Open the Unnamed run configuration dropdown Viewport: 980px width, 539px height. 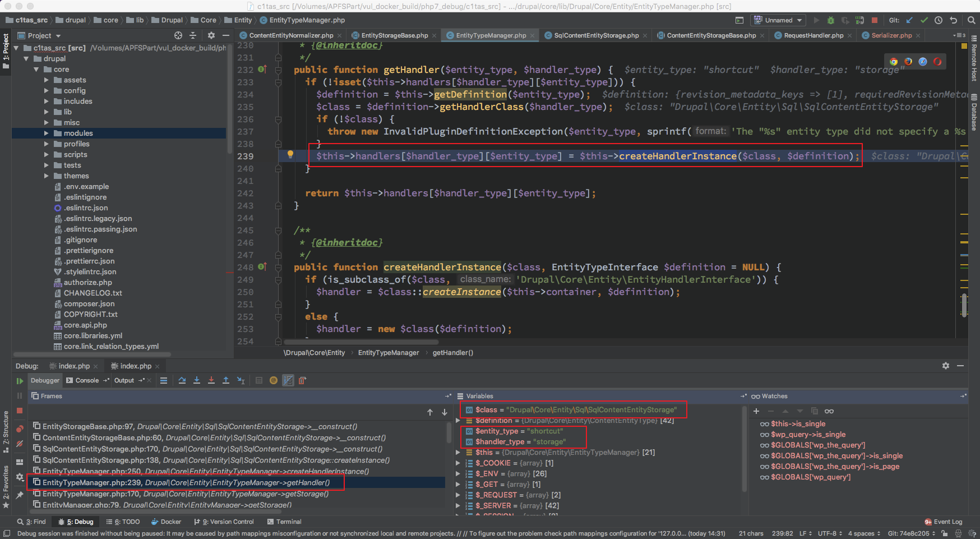pos(779,20)
